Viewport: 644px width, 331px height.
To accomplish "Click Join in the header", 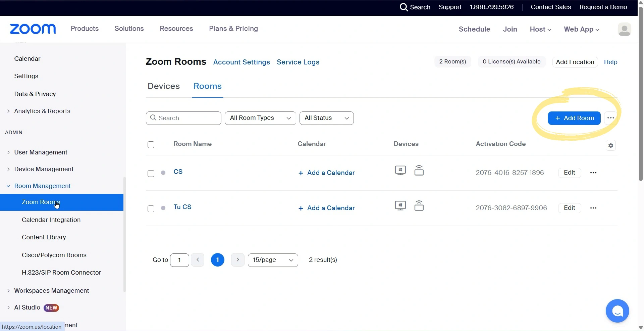I will tap(510, 29).
